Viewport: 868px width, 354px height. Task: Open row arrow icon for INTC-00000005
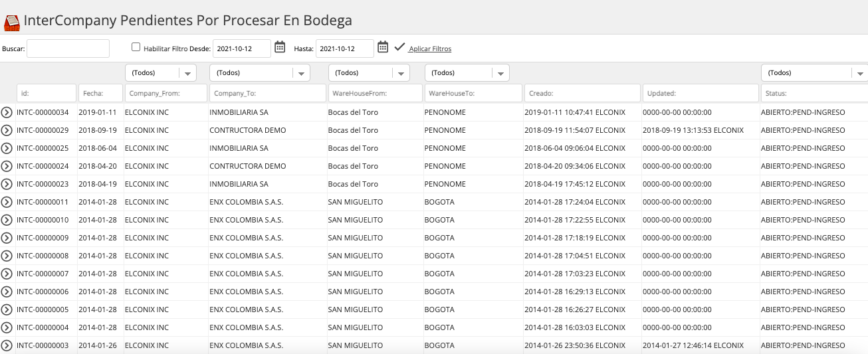coord(7,310)
